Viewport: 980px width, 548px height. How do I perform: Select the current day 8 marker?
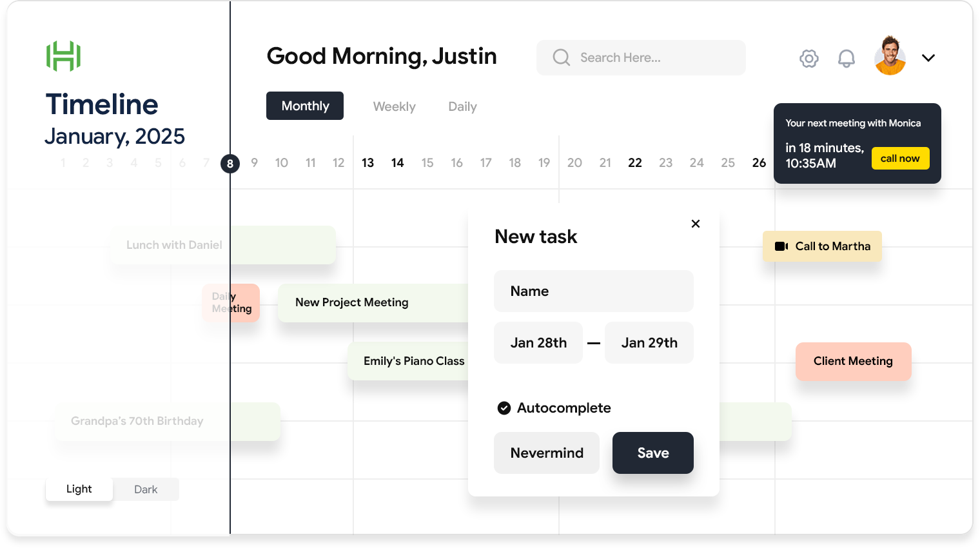(230, 164)
